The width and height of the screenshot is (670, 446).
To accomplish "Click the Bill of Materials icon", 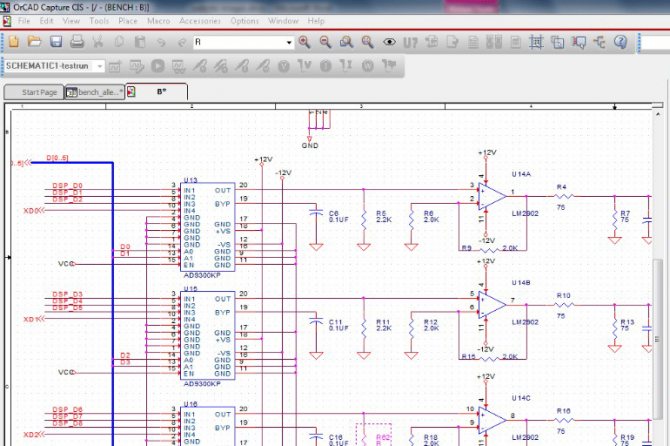I will (515, 42).
